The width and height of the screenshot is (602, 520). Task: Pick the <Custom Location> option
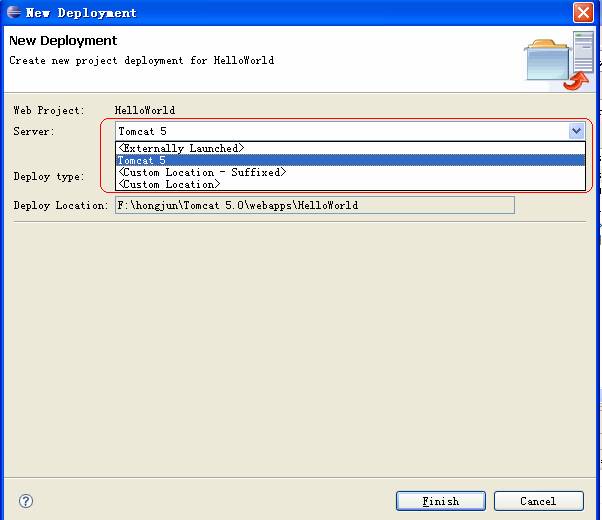coord(350,184)
